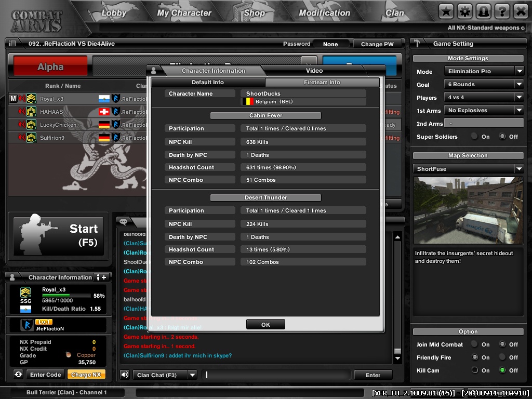Set Join Mid Combat to Off

pos(502,344)
